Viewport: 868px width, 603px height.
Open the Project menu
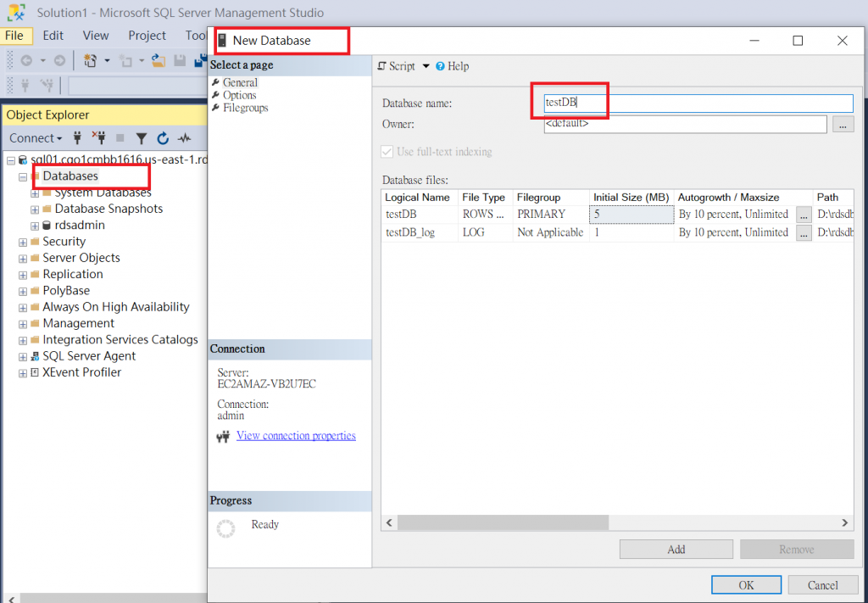(147, 36)
